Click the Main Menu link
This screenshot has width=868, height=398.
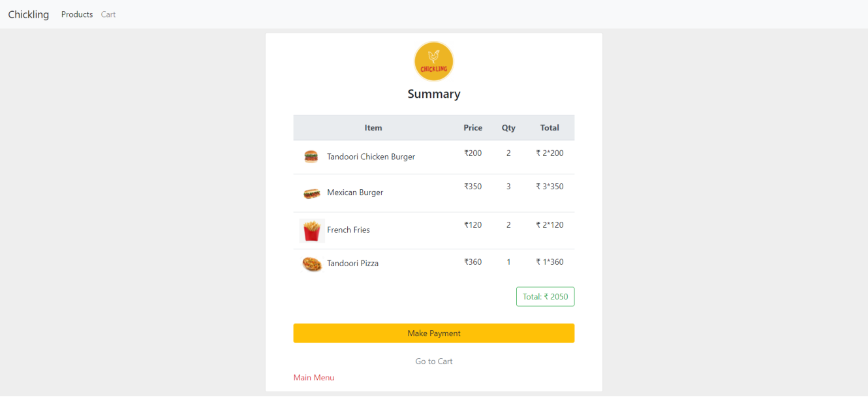coord(314,377)
